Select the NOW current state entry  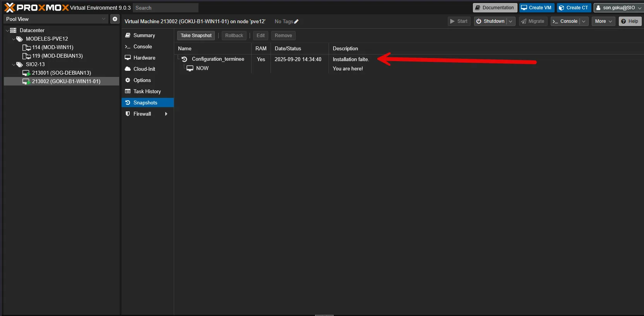(202, 68)
